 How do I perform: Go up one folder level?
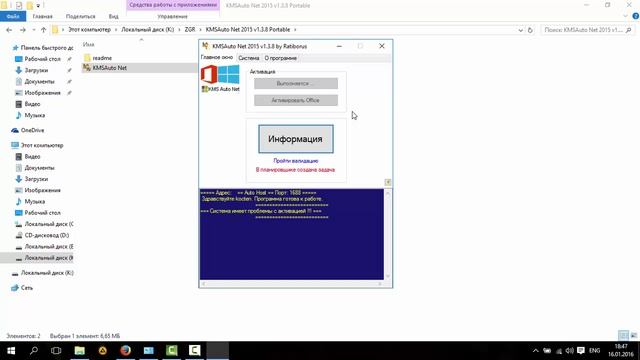click(43, 30)
